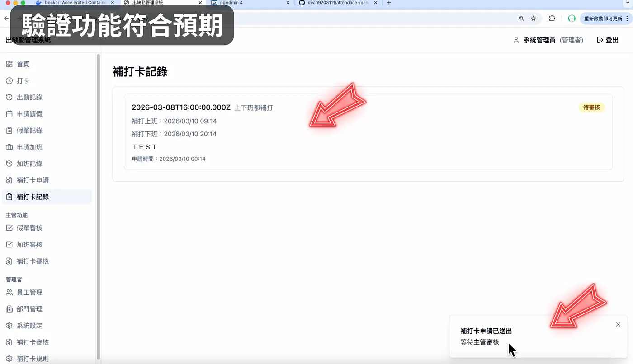Click the 補打上班:2026/03/10 09:14 line
The height and width of the screenshot is (364, 633).
coord(174,121)
